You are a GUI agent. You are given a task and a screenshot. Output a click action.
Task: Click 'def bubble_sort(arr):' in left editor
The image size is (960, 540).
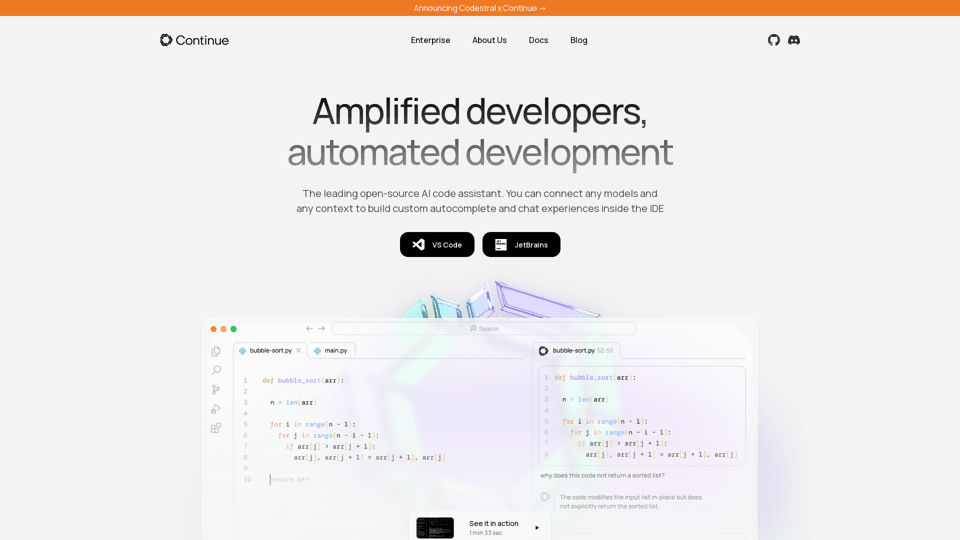(x=303, y=380)
